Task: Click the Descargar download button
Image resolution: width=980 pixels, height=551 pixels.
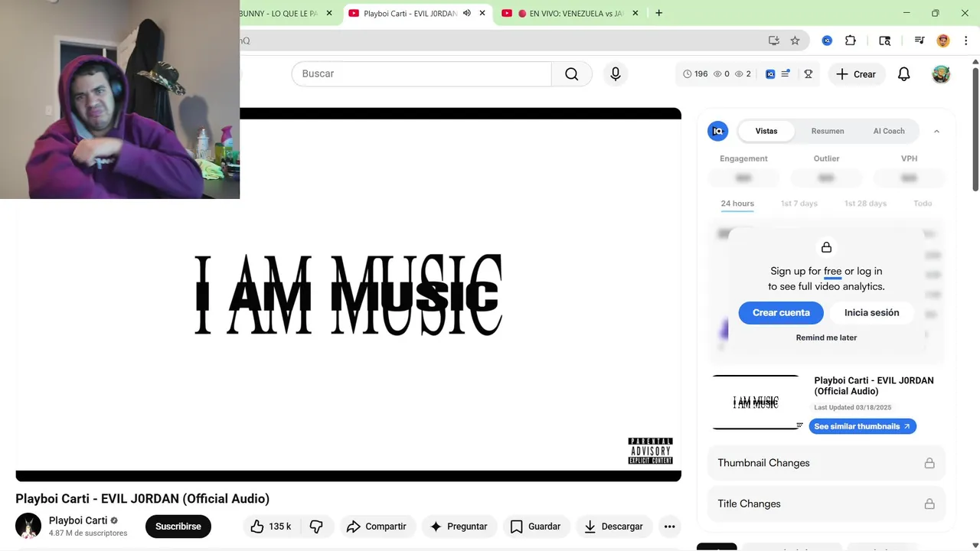Action: (x=614, y=527)
